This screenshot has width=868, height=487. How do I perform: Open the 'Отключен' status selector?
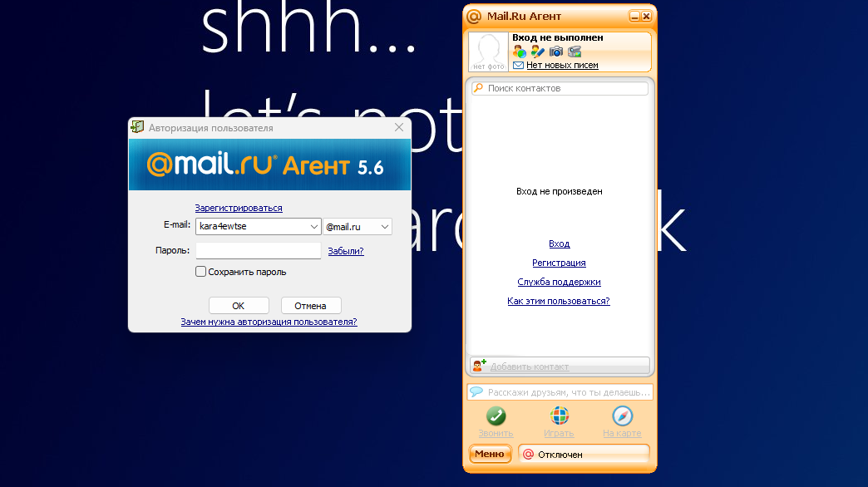pos(584,454)
